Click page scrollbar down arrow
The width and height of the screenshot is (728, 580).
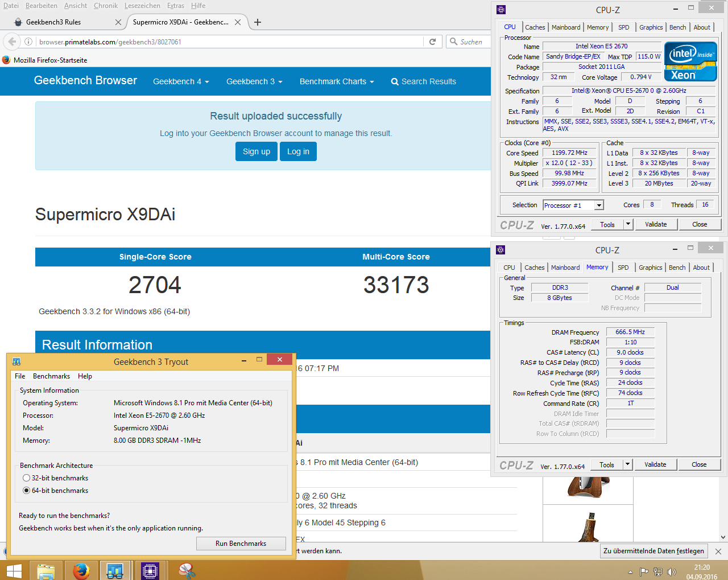click(x=723, y=537)
